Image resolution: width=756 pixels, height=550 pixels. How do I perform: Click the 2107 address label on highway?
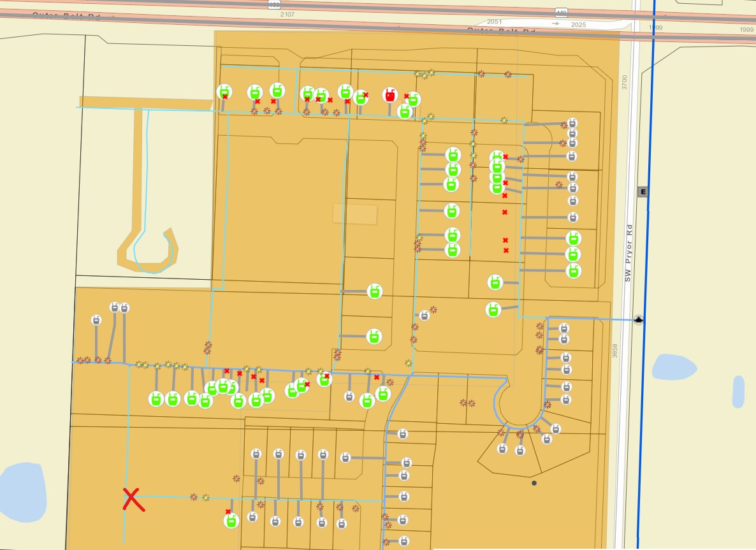[x=287, y=14]
